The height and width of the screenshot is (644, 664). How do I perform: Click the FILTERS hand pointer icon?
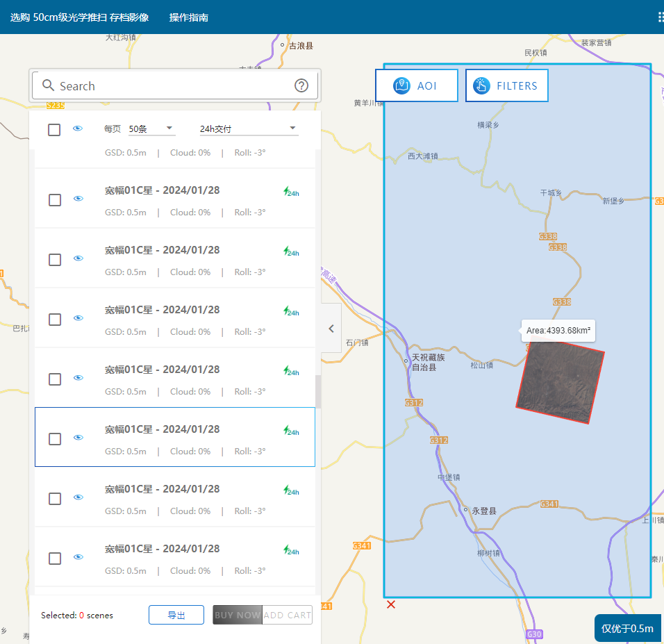(x=481, y=85)
